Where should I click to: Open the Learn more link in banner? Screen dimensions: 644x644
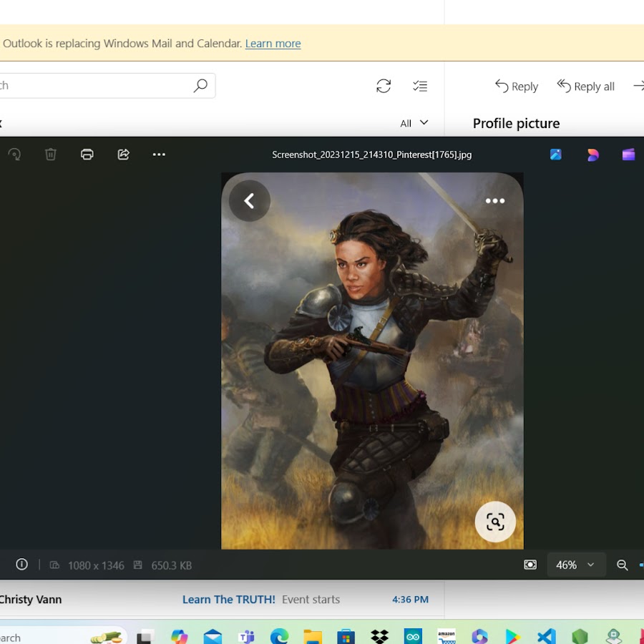coord(273,44)
